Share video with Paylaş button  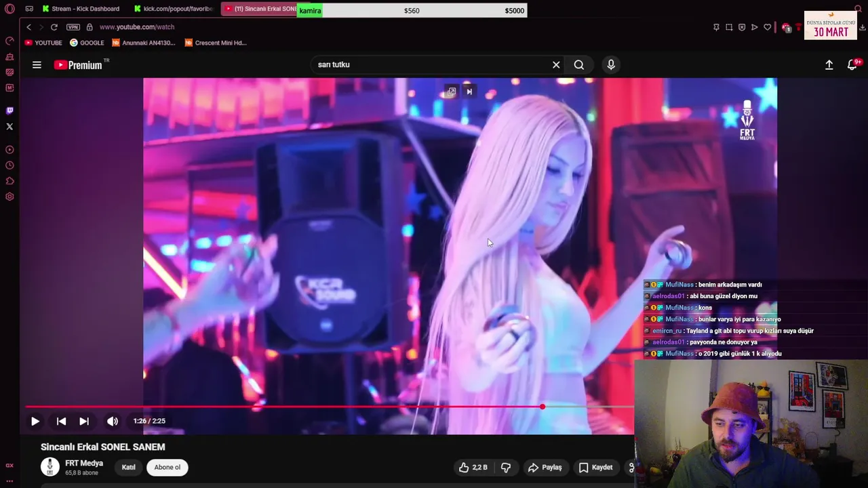(x=545, y=467)
